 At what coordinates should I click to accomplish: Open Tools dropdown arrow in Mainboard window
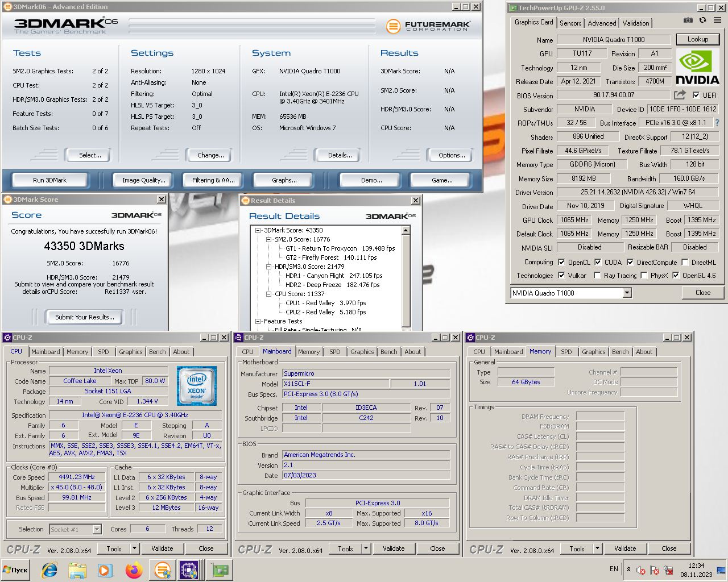pyautogui.click(x=366, y=548)
